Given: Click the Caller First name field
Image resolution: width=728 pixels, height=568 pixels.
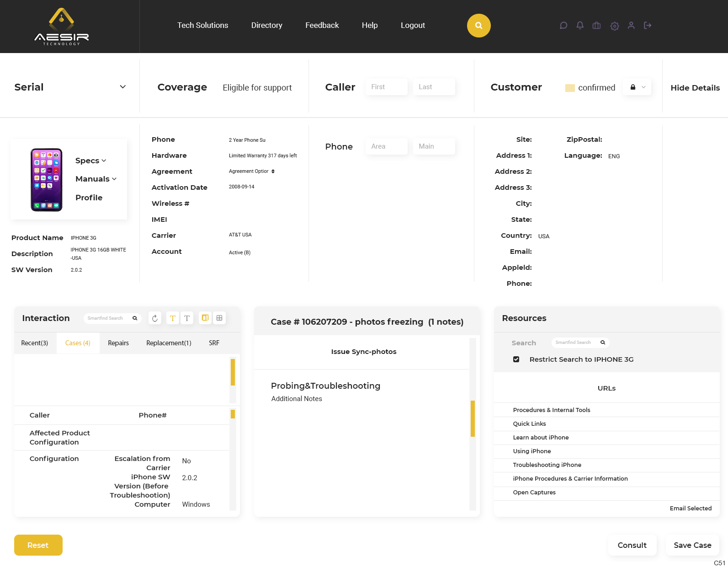Looking at the screenshot, I should point(386,87).
